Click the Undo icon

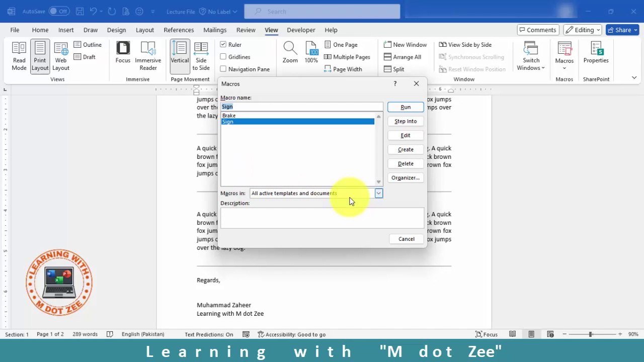pos(93,11)
